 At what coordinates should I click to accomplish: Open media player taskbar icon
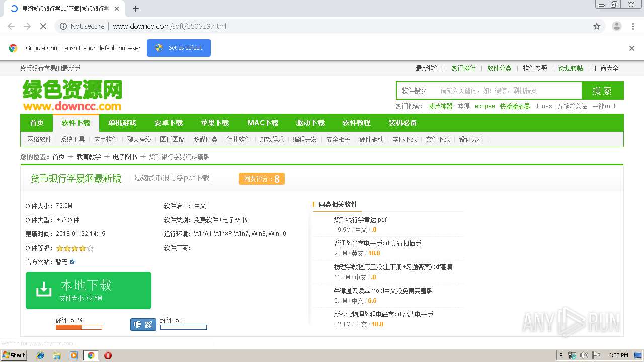point(74,355)
